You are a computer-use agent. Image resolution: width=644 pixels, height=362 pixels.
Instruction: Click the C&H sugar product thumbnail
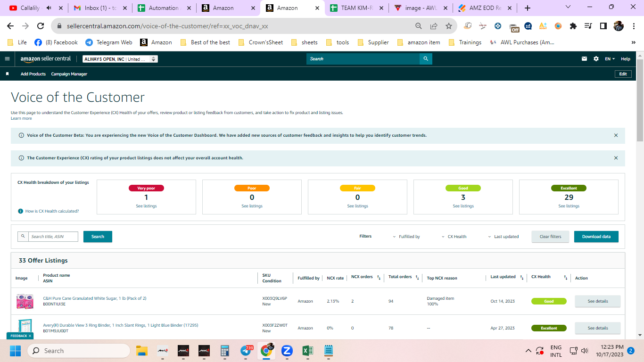(25, 301)
